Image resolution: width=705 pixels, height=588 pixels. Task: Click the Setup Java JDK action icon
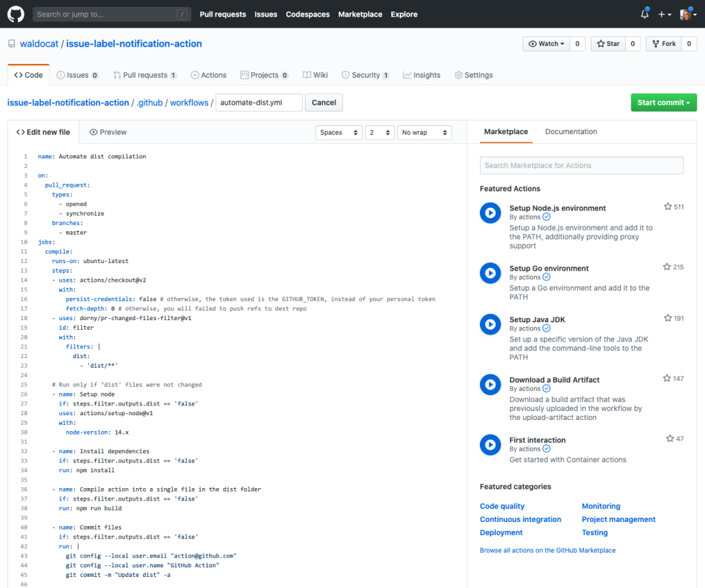tap(490, 324)
